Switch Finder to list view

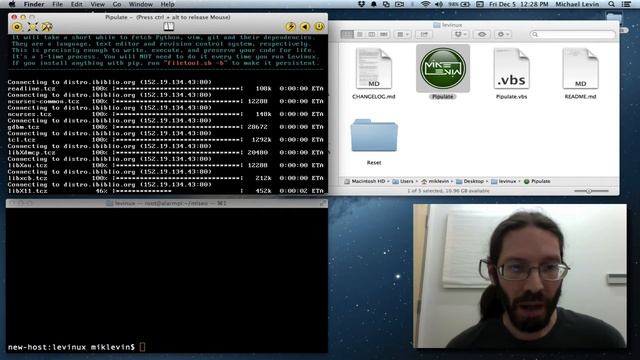(x=360, y=34)
